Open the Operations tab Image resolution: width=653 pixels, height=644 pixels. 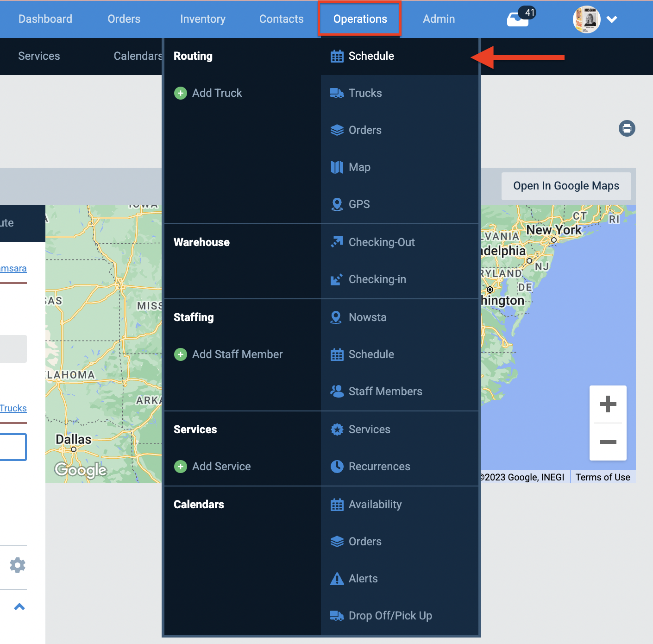click(x=360, y=19)
